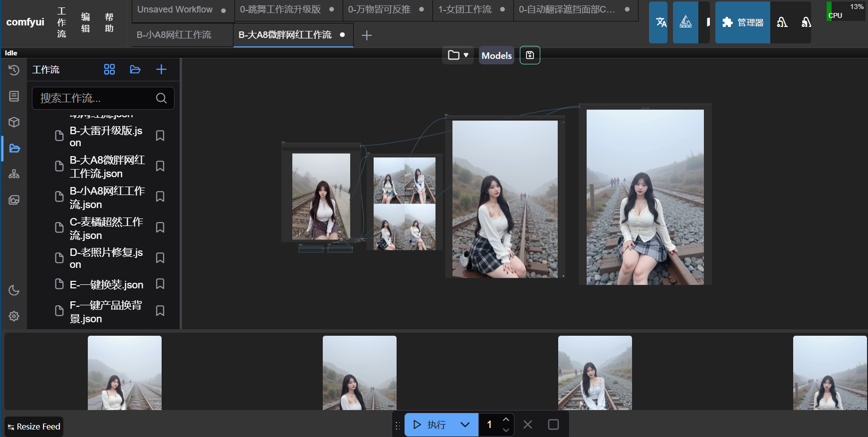Screen dimensions: 868x437
Task: Click the translate language icon
Action: (661, 22)
